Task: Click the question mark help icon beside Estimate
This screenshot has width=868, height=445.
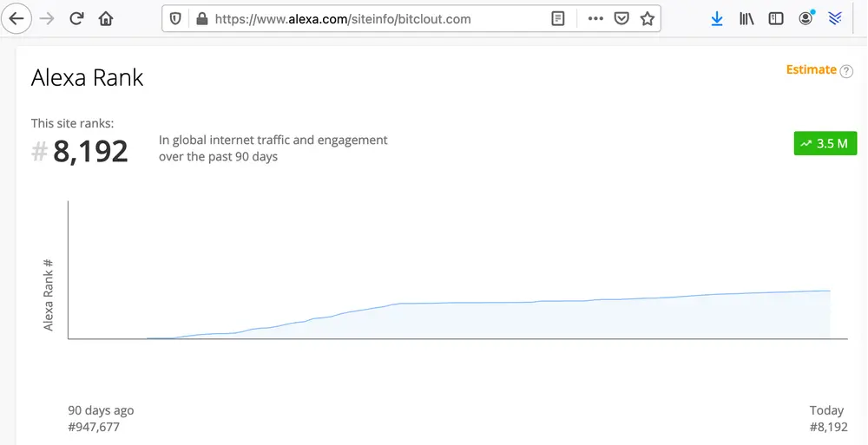Action: click(846, 71)
